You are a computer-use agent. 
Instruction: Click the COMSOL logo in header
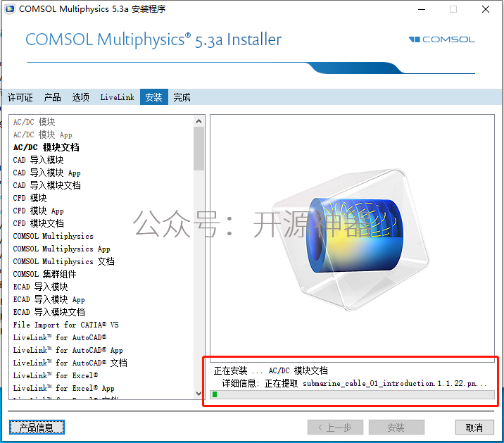click(441, 39)
